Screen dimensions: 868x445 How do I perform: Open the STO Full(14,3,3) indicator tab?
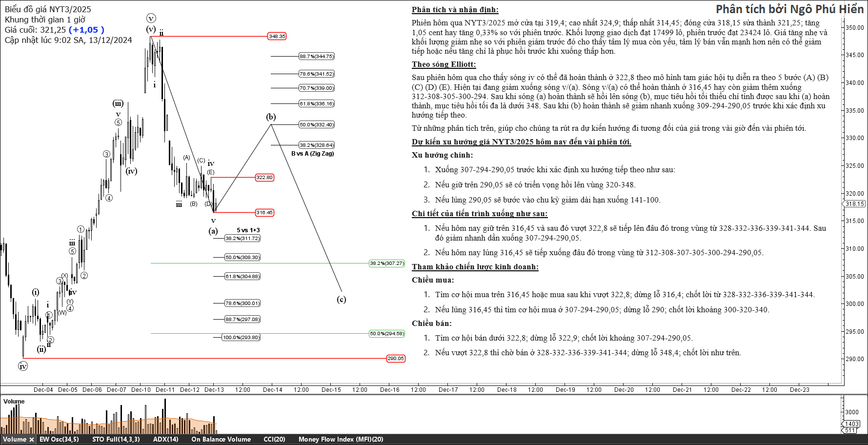[116, 440]
